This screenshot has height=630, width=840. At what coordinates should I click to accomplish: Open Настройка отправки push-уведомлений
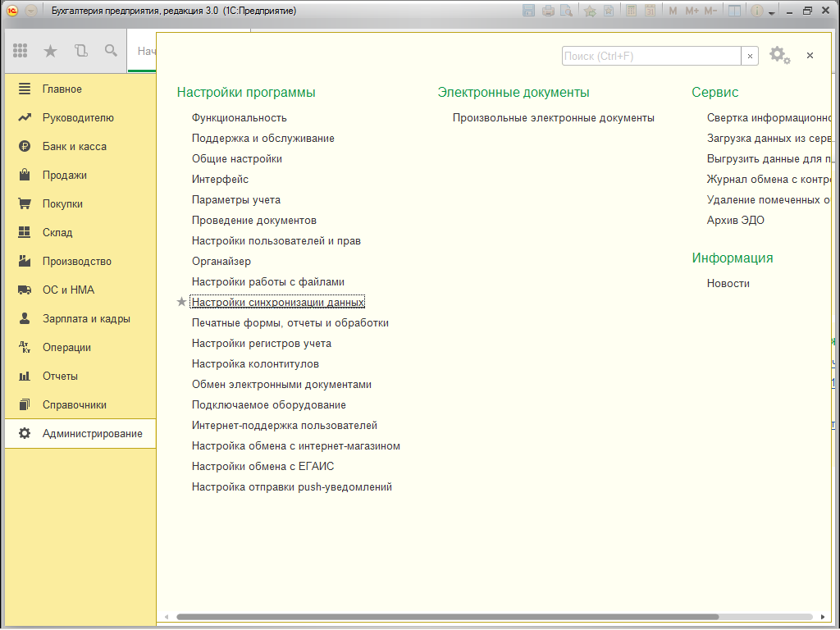click(292, 487)
